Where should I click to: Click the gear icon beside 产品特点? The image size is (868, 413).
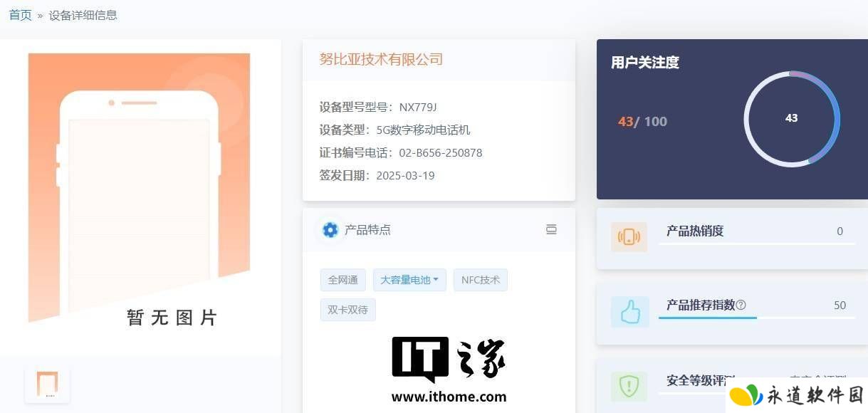tap(330, 229)
